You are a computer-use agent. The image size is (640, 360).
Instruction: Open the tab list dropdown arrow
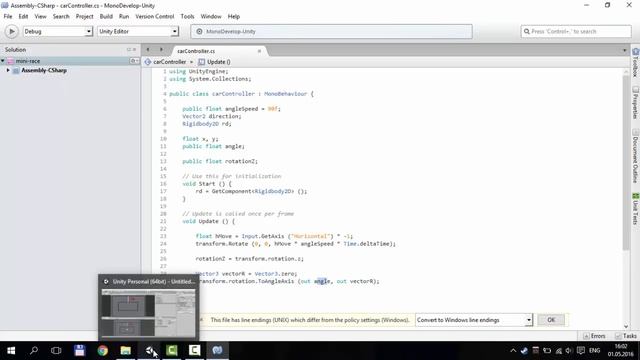624,51
